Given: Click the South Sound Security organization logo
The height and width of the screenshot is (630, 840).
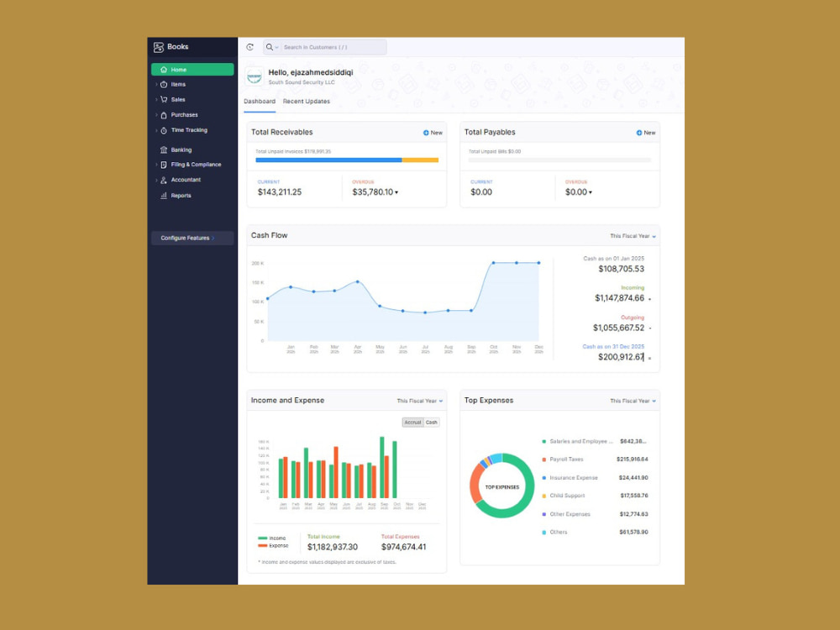Looking at the screenshot, I should click(x=255, y=77).
